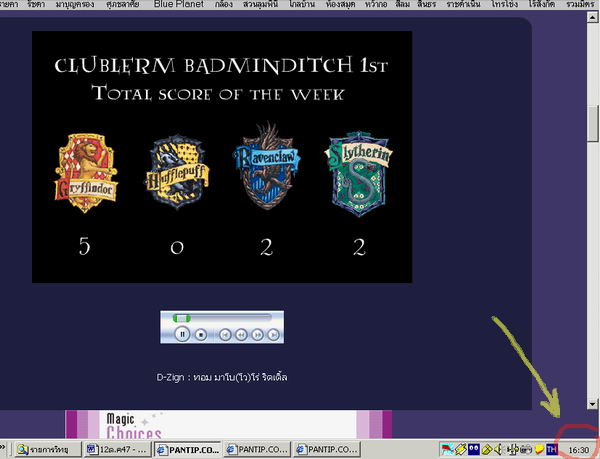Screen dimensions: 600x459
Task: Switch to the รายการวิทยุ taskbar window
Action: point(48,449)
